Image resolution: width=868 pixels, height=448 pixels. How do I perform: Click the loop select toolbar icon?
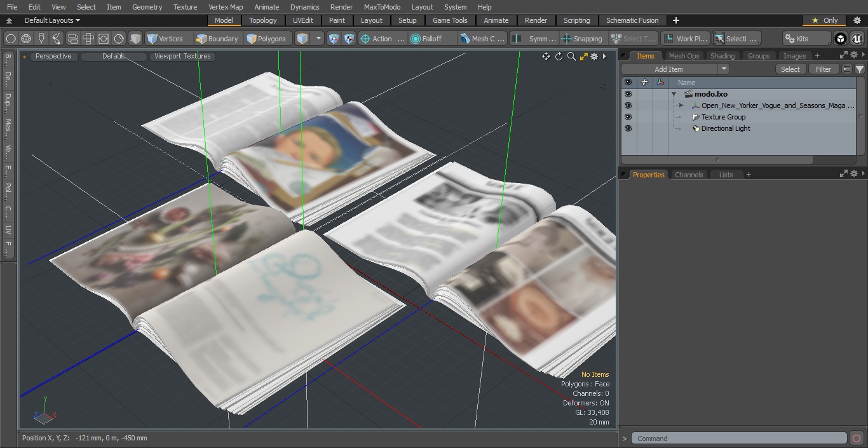click(72, 39)
